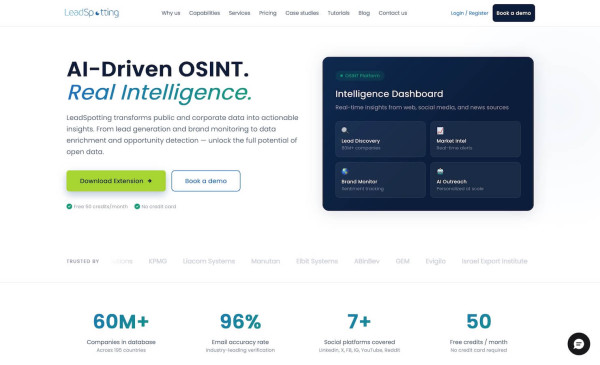Click the Brand Monitor globe icon

click(345, 171)
